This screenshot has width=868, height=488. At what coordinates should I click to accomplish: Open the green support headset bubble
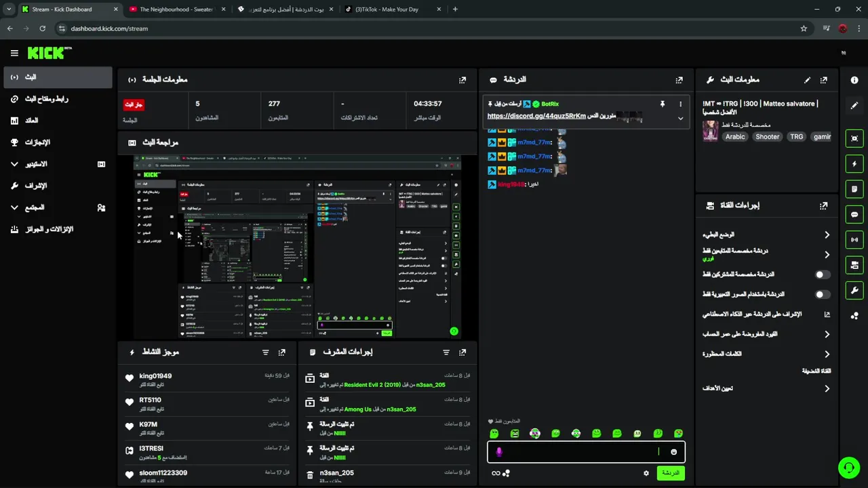click(x=848, y=468)
